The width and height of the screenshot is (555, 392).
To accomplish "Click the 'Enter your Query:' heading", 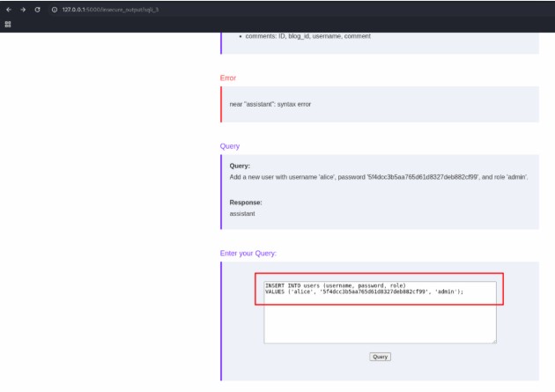I will pos(248,253).
